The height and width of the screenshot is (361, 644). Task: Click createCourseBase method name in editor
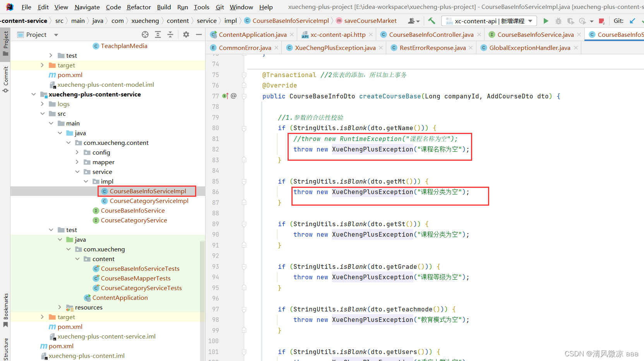point(390,96)
